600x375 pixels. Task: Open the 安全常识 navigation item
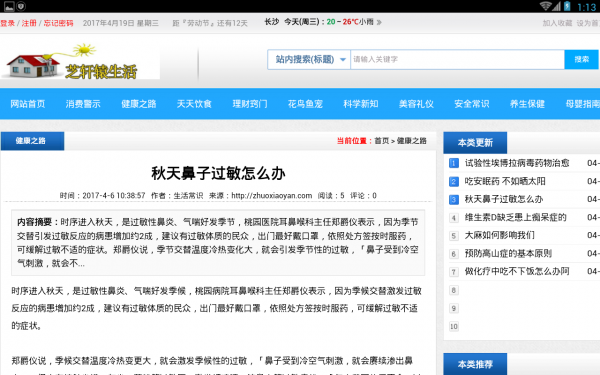(471, 104)
